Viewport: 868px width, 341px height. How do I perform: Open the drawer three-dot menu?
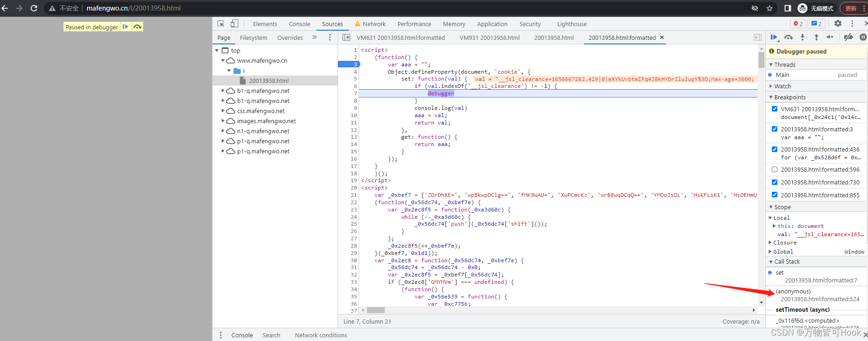(x=221, y=335)
